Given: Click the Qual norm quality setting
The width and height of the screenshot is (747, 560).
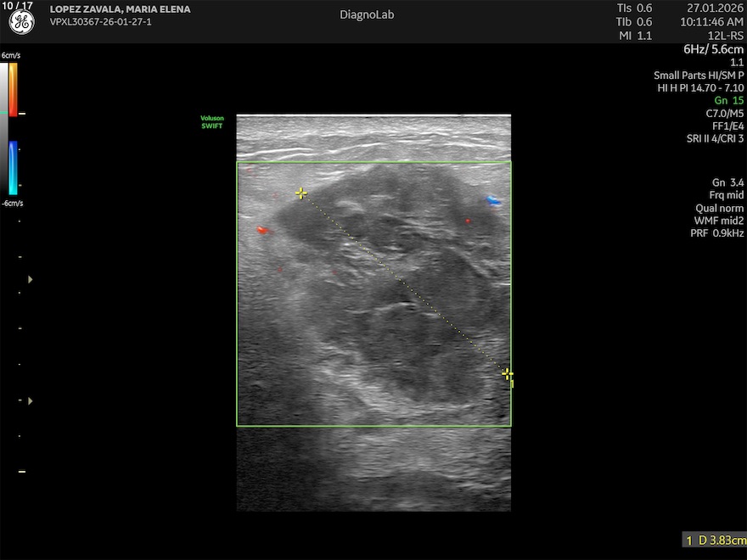Looking at the screenshot, I should 719,208.
